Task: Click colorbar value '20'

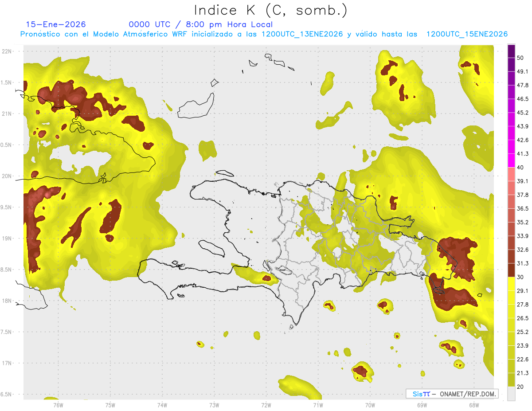Action: 520,387
